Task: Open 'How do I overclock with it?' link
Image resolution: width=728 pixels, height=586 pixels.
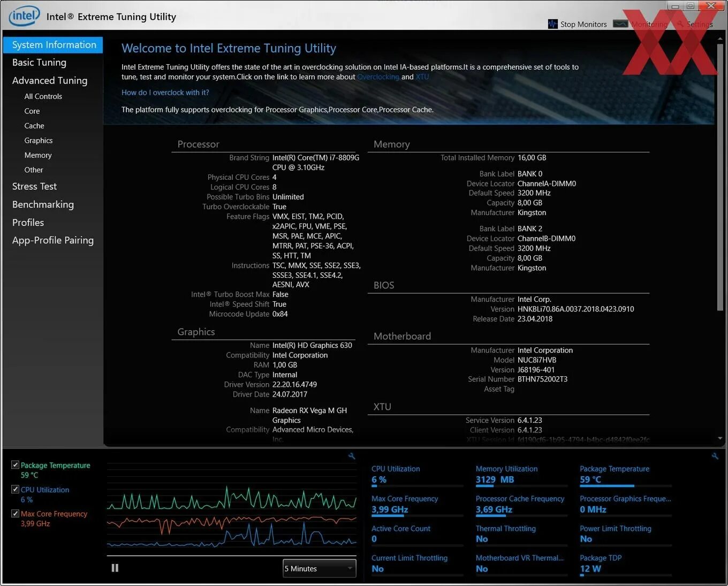Action: coord(165,93)
